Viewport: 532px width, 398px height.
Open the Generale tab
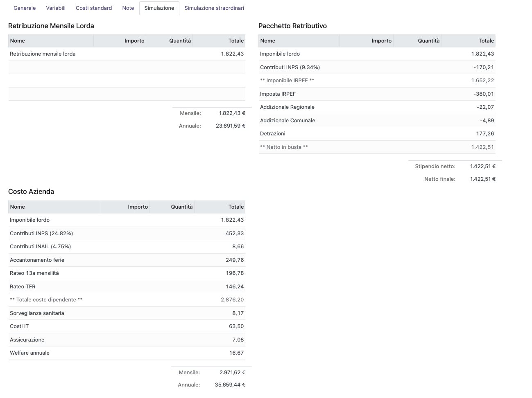tap(25, 8)
